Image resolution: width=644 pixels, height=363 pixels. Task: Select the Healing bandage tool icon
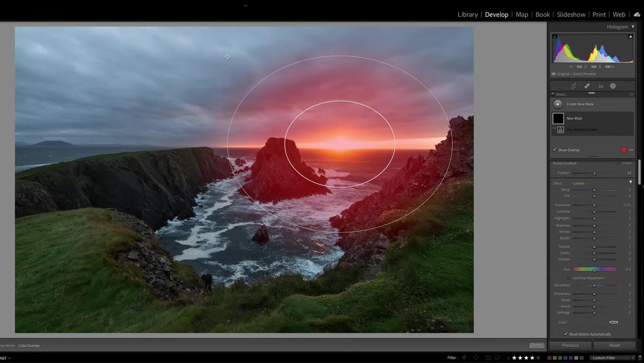click(587, 86)
